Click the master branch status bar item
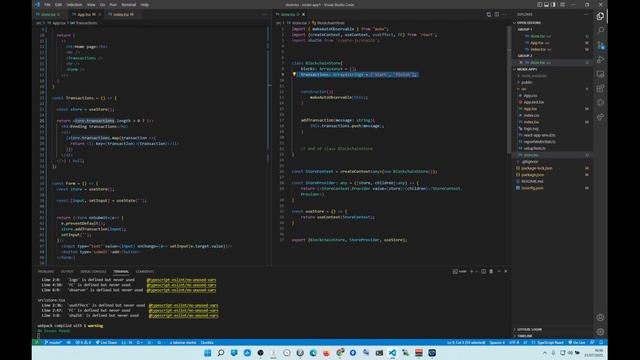The image size is (640, 360). coord(53,342)
